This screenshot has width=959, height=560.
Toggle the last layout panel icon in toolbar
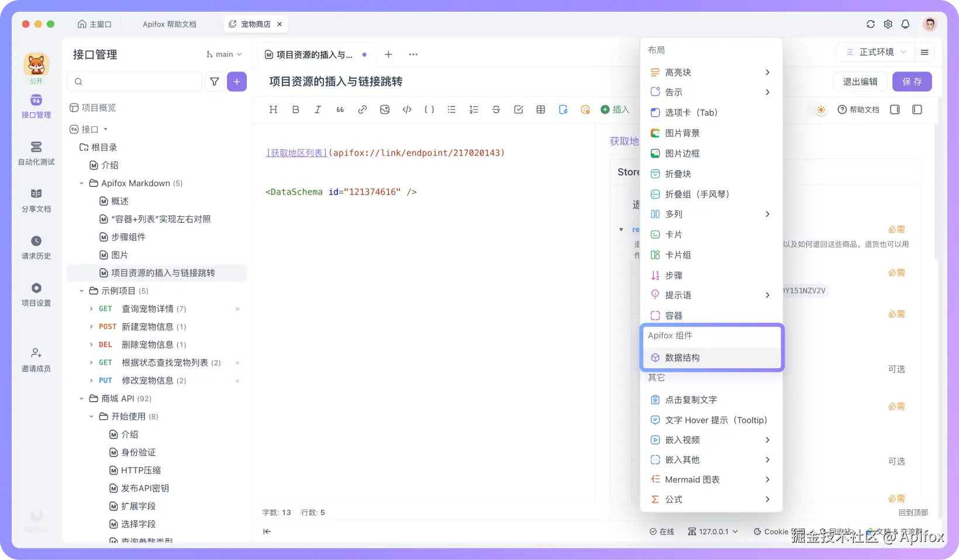tap(917, 110)
